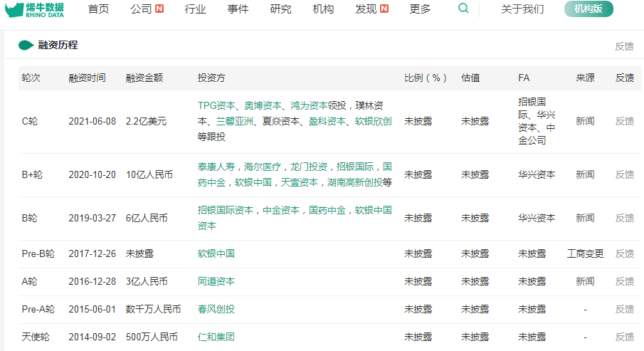Click 反馈 for the B+轮 row
644x351 pixels.
coord(624,174)
